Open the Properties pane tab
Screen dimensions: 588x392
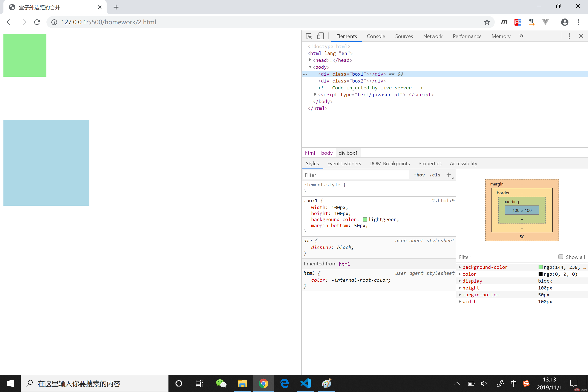[x=430, y=164]
